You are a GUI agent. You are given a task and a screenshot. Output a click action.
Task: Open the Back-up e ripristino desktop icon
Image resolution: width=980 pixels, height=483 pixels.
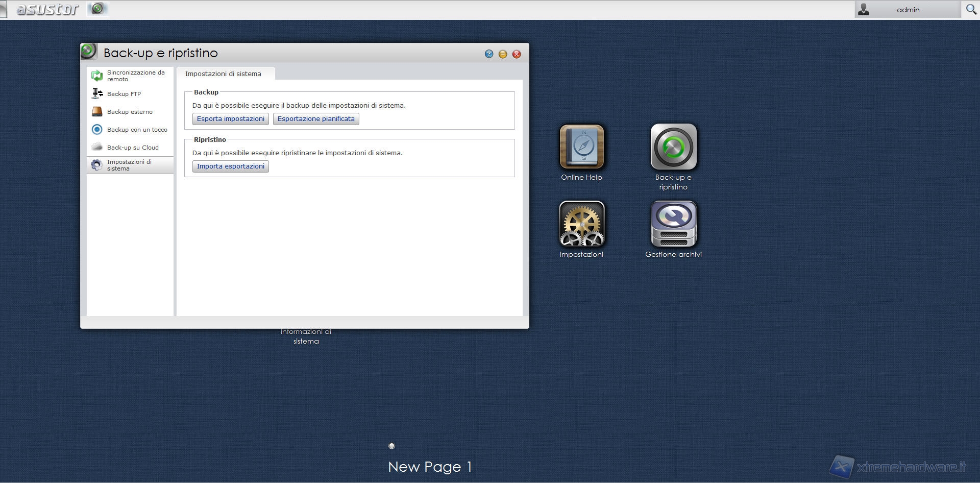673,147
